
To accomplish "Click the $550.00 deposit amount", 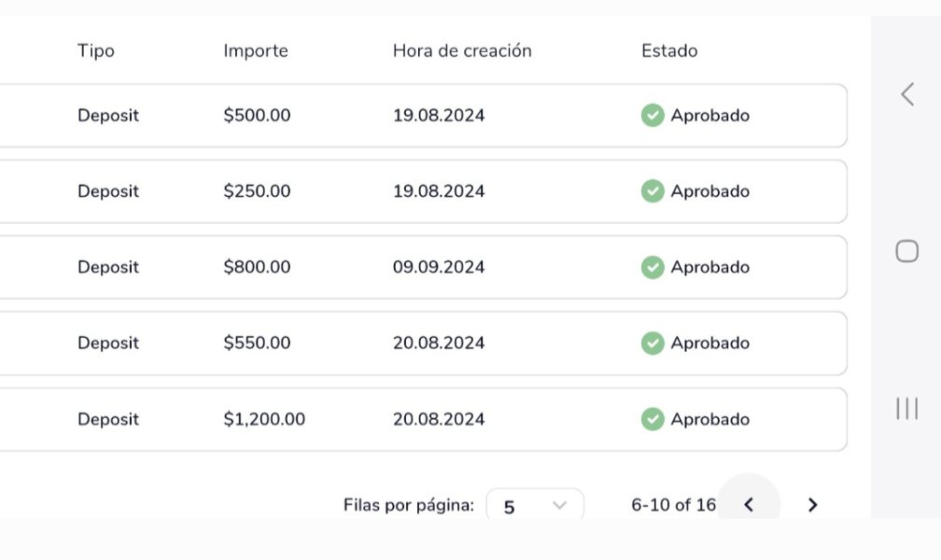I will [257, 343].
